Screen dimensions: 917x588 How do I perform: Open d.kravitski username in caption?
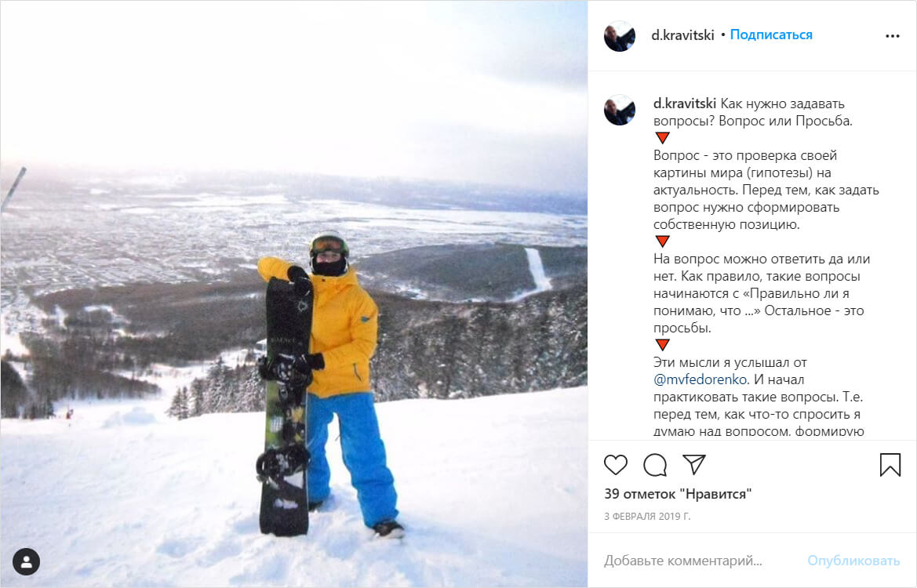pos(684,103)
